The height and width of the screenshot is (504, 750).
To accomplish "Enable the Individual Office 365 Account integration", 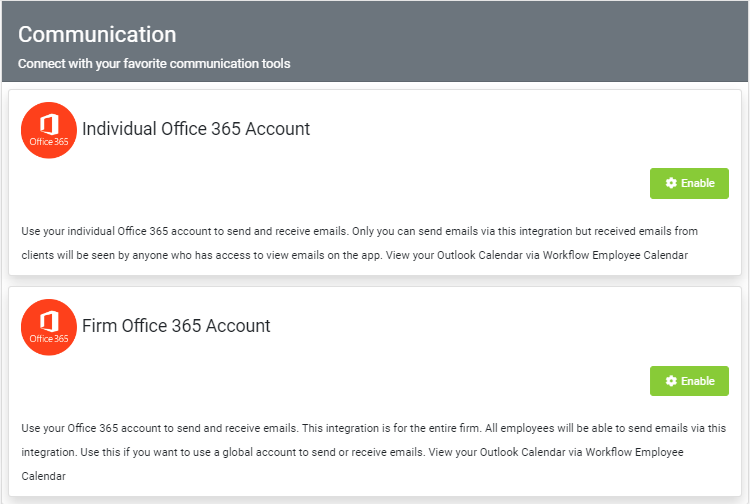I will pos(689,183).
